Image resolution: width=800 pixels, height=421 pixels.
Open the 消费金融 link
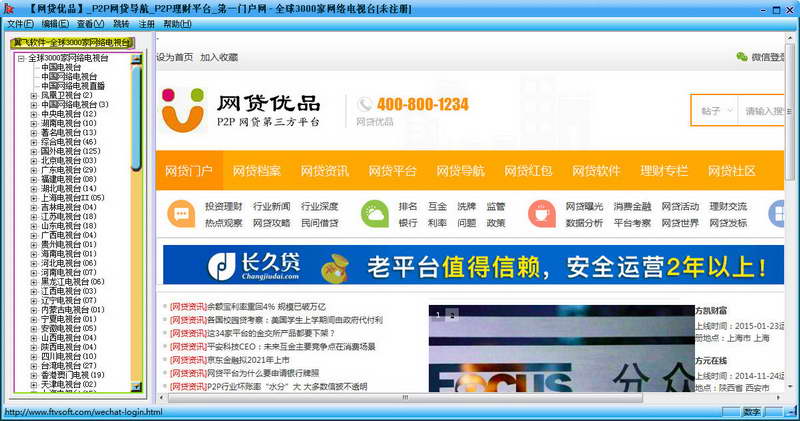632,206
